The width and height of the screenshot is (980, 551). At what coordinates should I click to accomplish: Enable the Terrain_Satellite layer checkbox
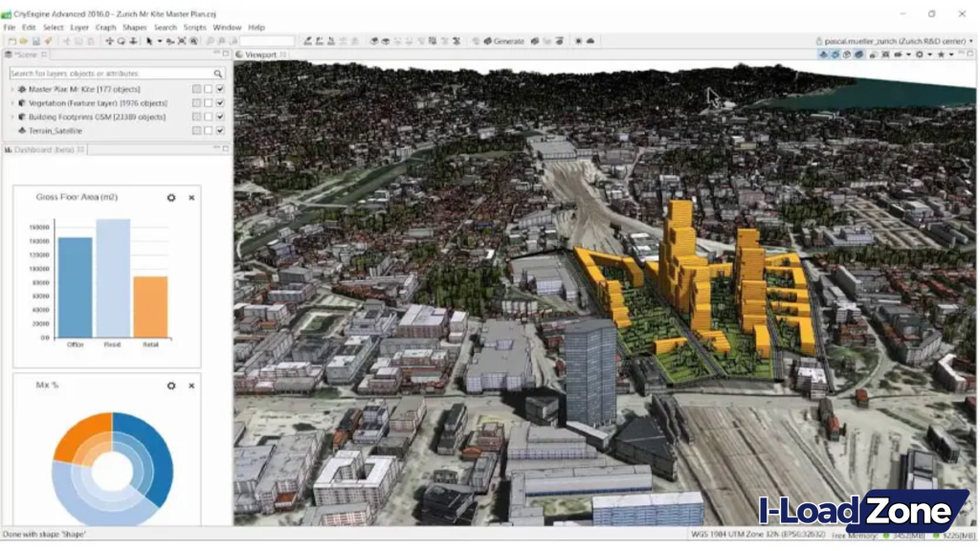click(219, 131)
